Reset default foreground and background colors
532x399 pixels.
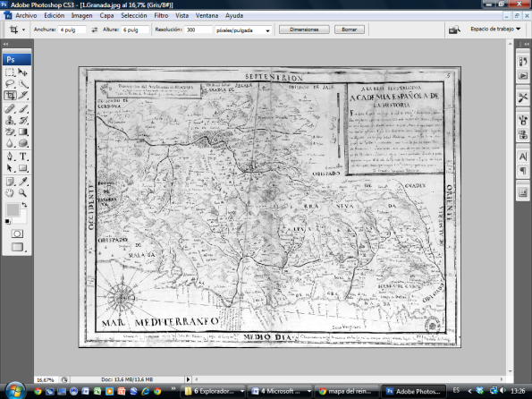pos(7,222)
